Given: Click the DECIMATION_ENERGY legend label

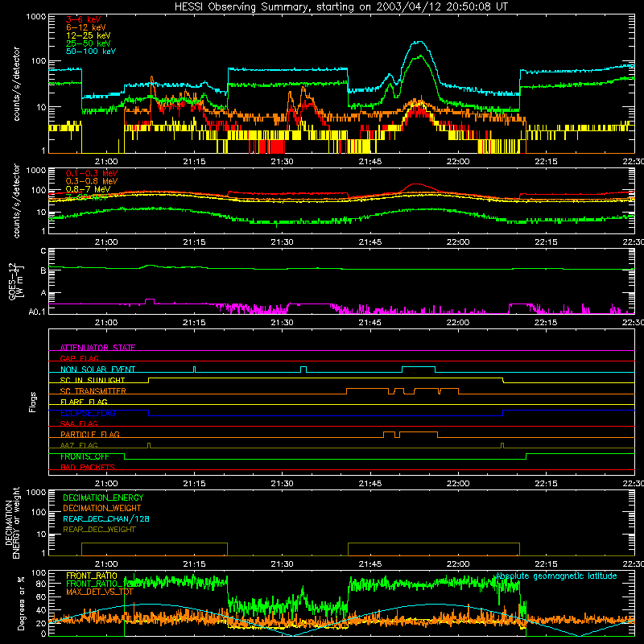Looking at the screenshot, I should coord(103,497).
